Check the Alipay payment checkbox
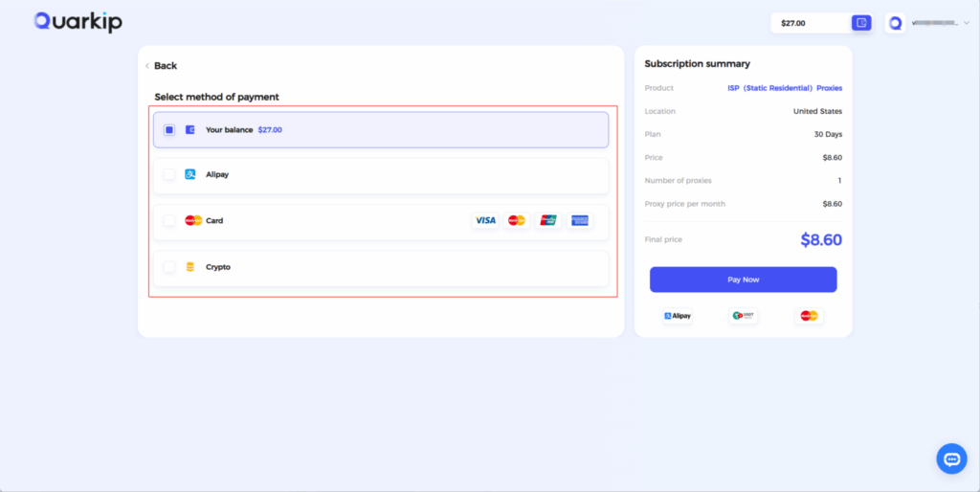The image size is (980, 492). point(169,174)
